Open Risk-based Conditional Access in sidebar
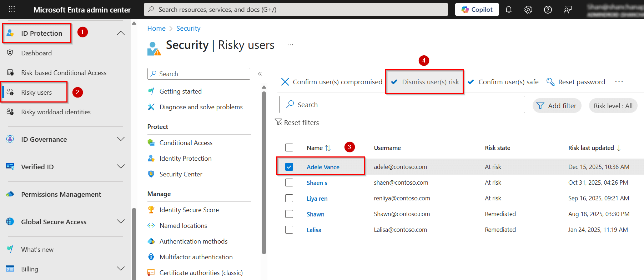This screenshot has width=644, height=280. click(64, 72)
